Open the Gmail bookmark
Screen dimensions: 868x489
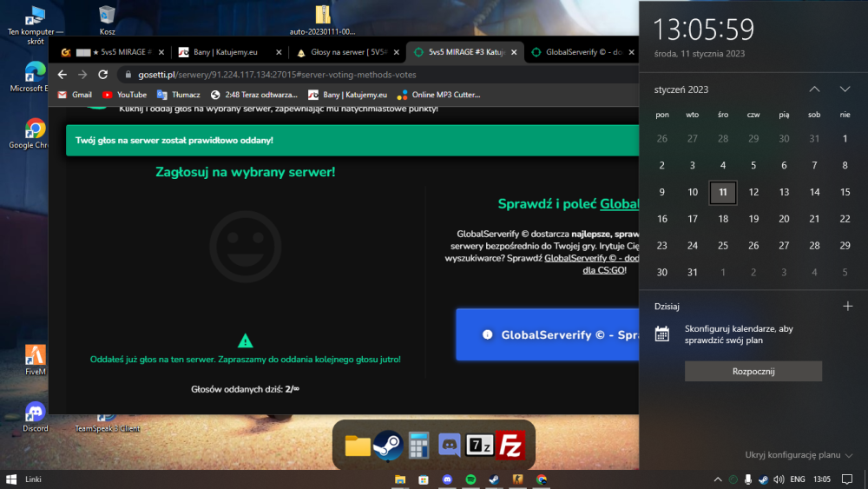(75, 95)
